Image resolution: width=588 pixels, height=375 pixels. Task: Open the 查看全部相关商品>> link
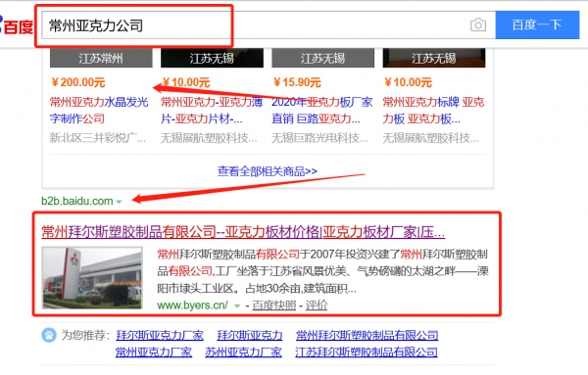267,171
